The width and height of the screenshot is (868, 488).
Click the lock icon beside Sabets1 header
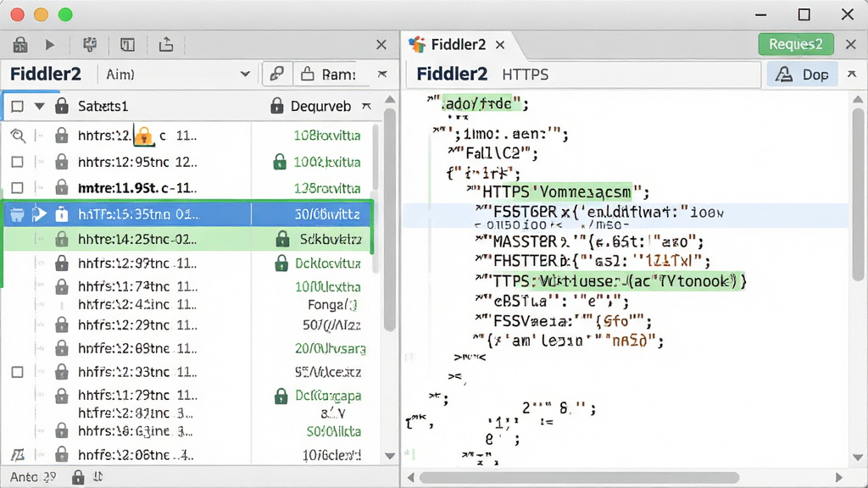(x=61, y=105)
